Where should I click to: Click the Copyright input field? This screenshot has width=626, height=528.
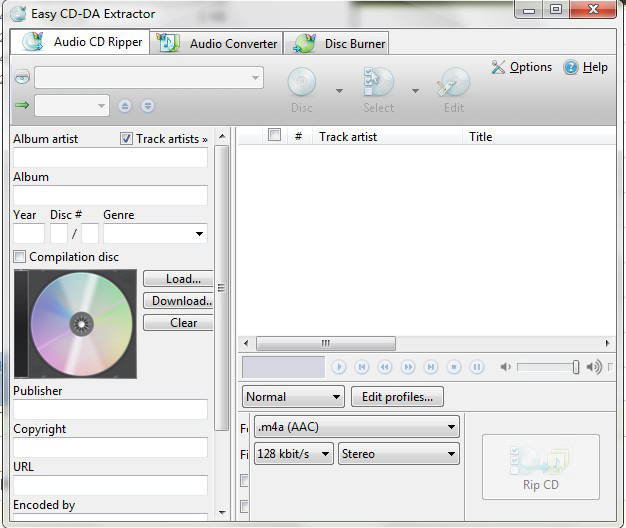(111, 447)
